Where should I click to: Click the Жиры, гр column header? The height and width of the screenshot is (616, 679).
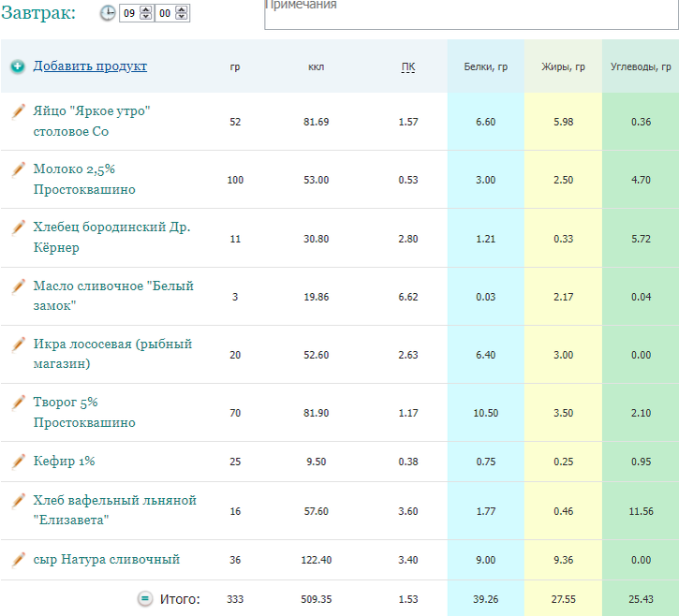(563, 66)
